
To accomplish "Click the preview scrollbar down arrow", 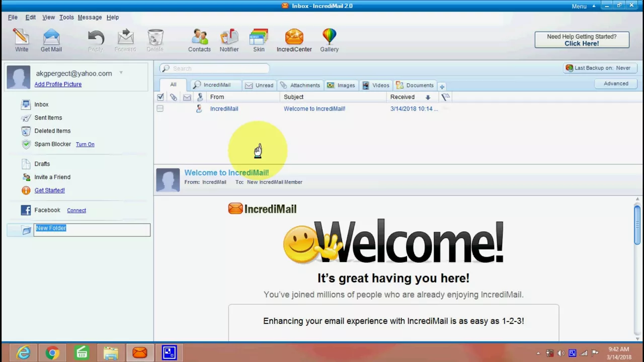I will pos(637,339).
